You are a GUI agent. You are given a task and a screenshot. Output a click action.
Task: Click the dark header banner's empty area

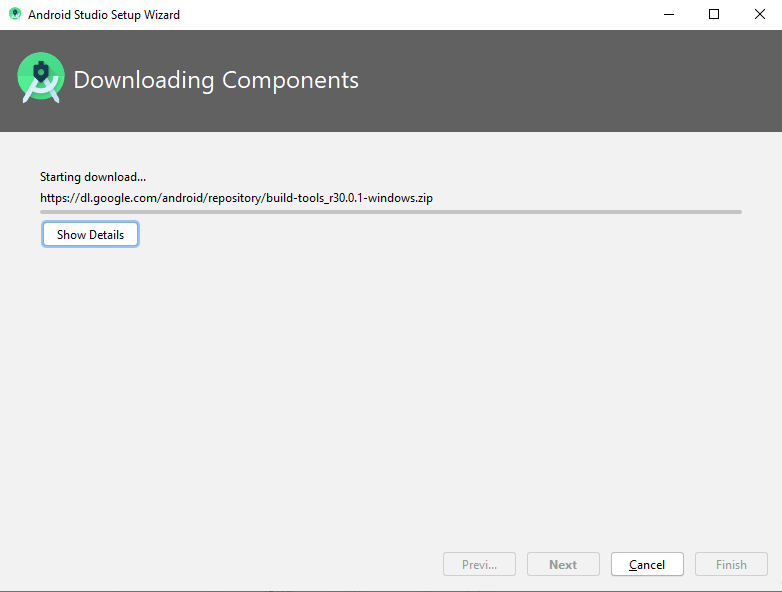point(570,80)
